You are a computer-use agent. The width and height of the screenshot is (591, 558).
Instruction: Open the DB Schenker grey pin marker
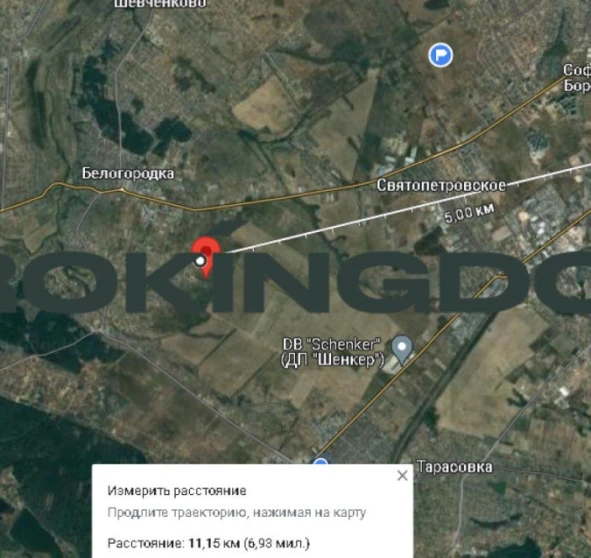[402, 350]
